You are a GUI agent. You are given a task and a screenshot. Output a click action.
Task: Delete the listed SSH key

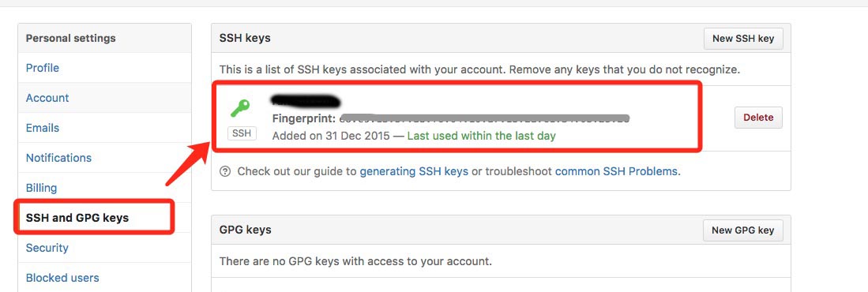[758, 118]
